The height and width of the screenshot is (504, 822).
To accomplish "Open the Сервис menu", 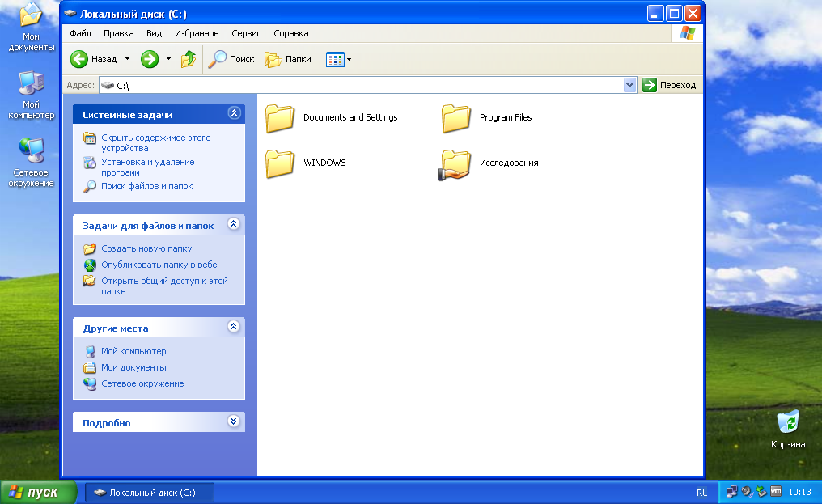I will click(x=246, y=33).
